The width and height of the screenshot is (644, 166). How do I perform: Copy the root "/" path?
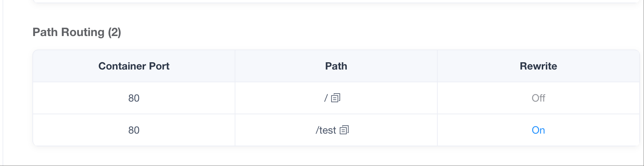pyautogui.click(x=335, y=98)
